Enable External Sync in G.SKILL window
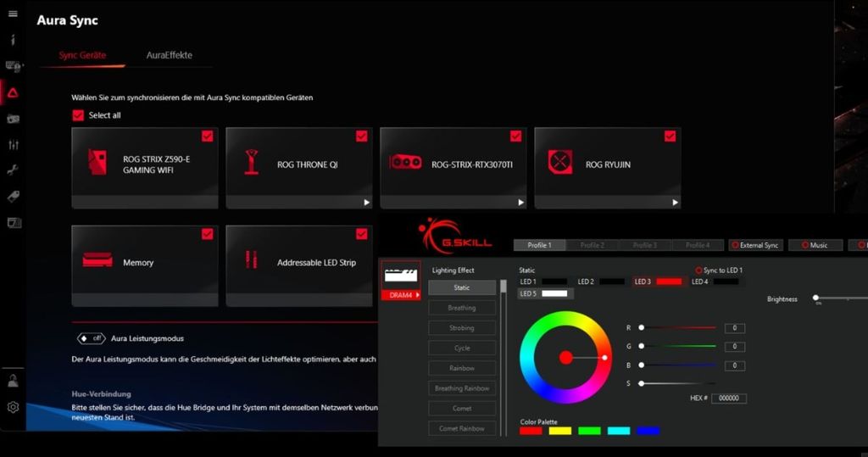Image resolution: width=868 pixels, height=457 pixels. [x=756, y=245]
